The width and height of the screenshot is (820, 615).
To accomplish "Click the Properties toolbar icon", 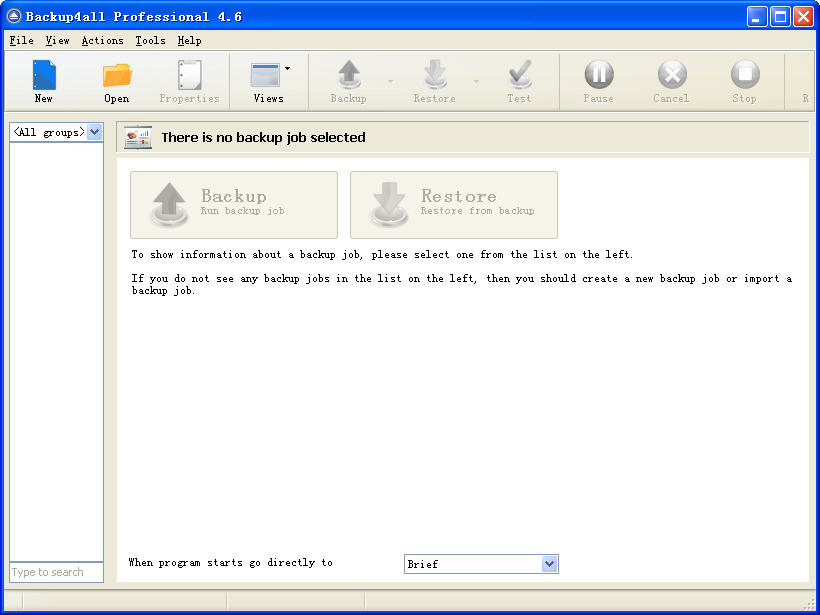I will coord(189,75).
